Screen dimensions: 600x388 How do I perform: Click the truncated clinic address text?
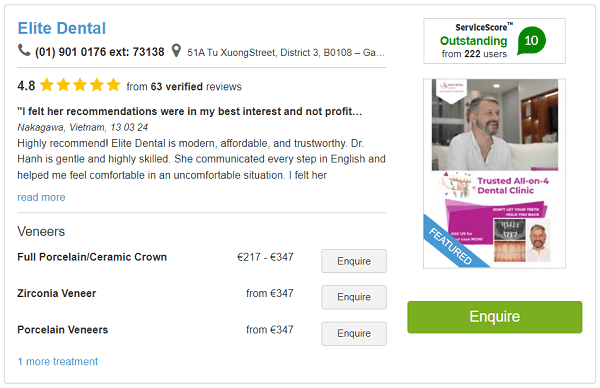[x=285, y=52]
